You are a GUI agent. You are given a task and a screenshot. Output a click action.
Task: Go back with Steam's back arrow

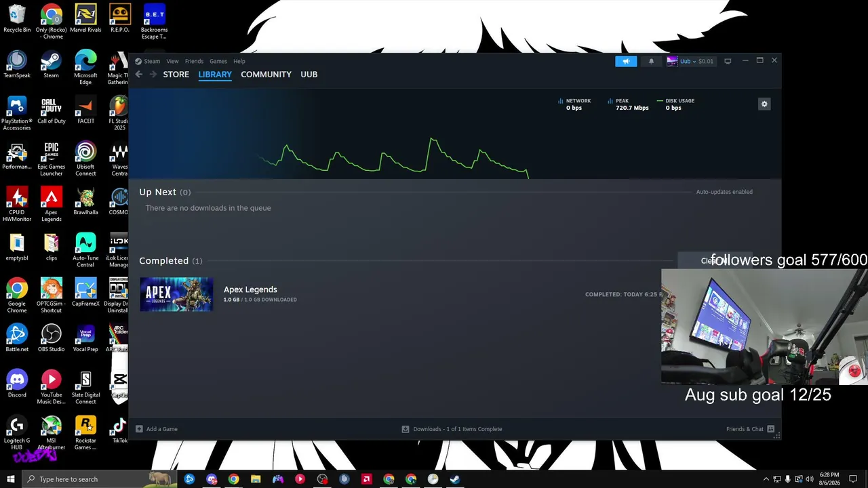pos(139,75)
